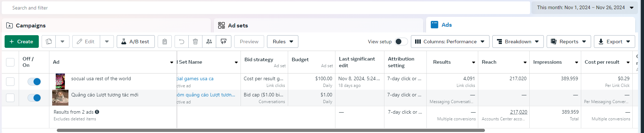Click the Reach column sort arrow
Image resolution: width=644 pixels, height=133 pixels.
pyautogui.click(x=525, y=62)
